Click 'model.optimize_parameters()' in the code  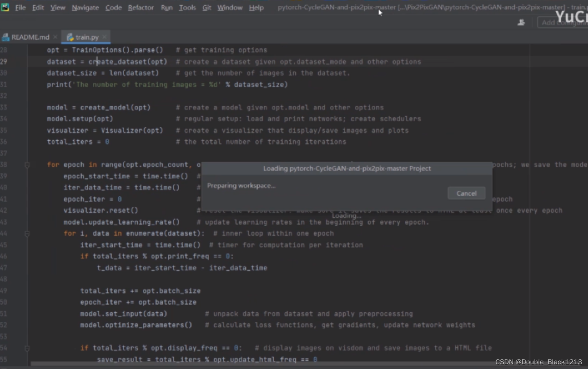tap(136, 325)
